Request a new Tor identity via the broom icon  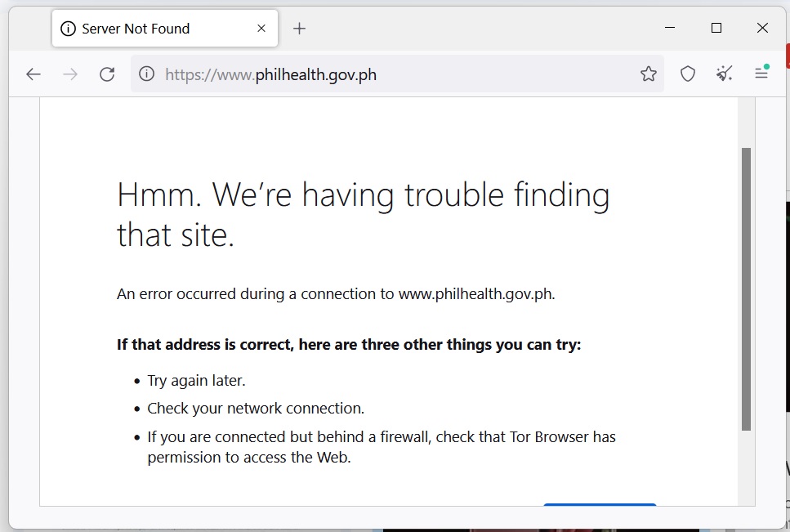(724, 74)
